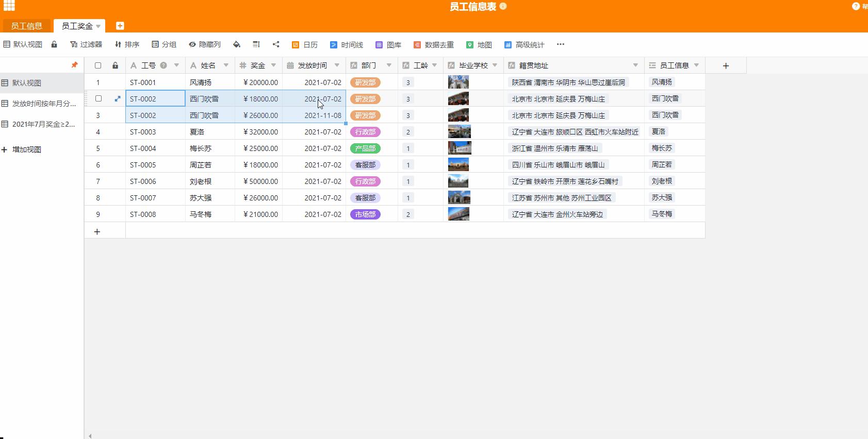Open the app grid menu icon
The width and height of the screenshot is (868, 439).
tap(9, 6)
